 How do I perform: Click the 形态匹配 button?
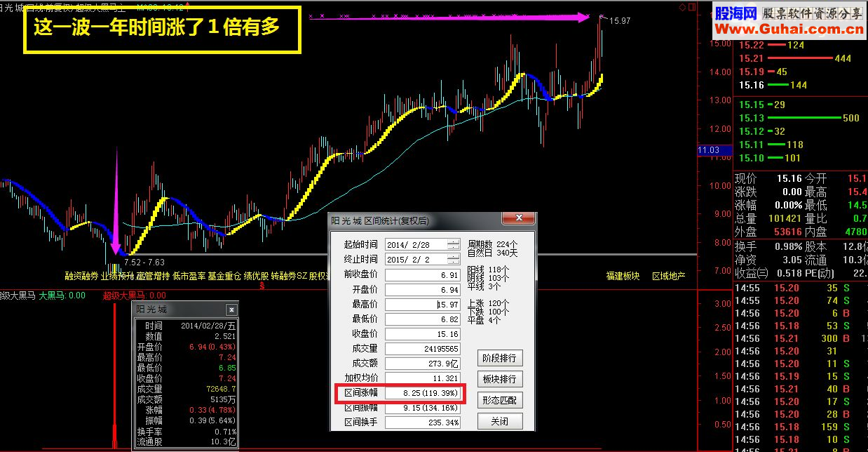(x=500, y=400)
